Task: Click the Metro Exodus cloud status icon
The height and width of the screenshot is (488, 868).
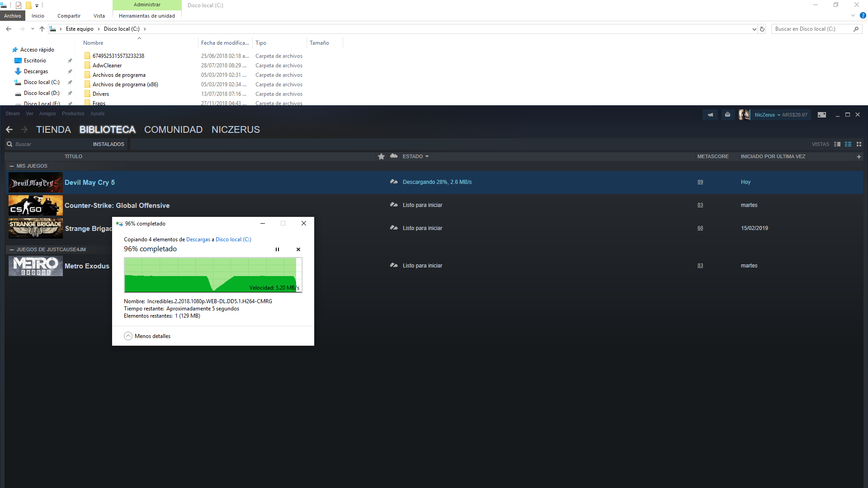Action: point(394,265)
